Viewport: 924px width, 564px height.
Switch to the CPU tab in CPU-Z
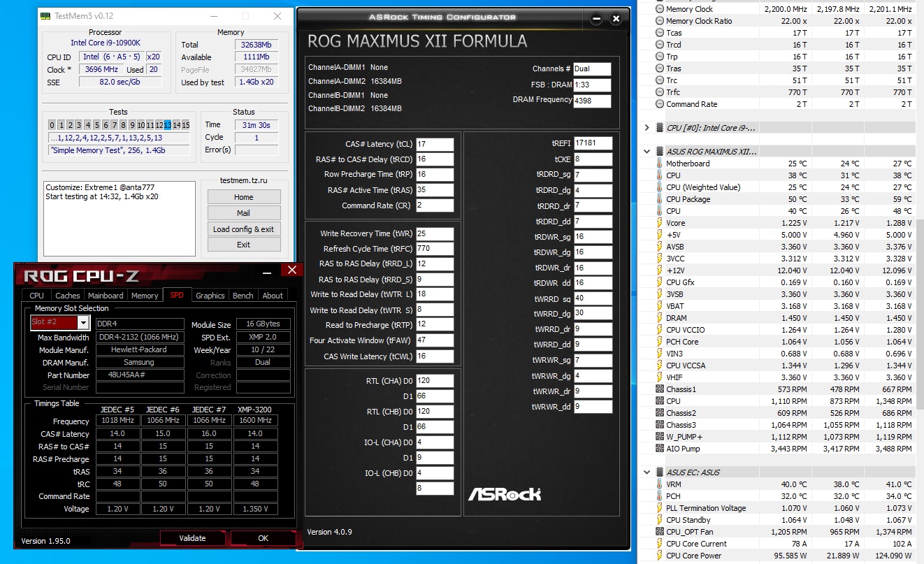click(x=36, y=296)
